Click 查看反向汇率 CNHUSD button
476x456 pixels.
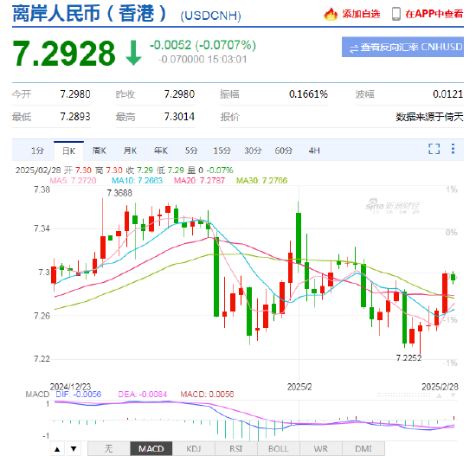(x=402, y=47)
